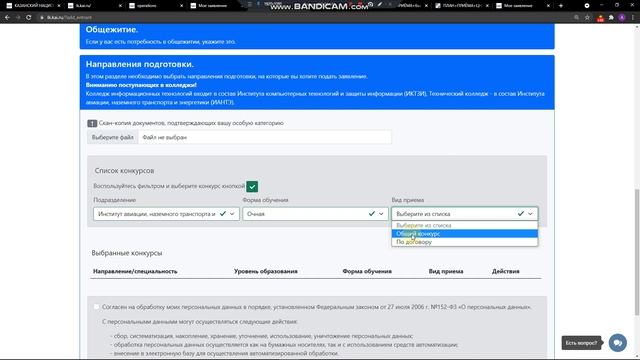Image resolution: width=640 pixels, height=360 pixels.
Task: Open the 'Подразделение' dropdown
Action: tap(166, 214)
